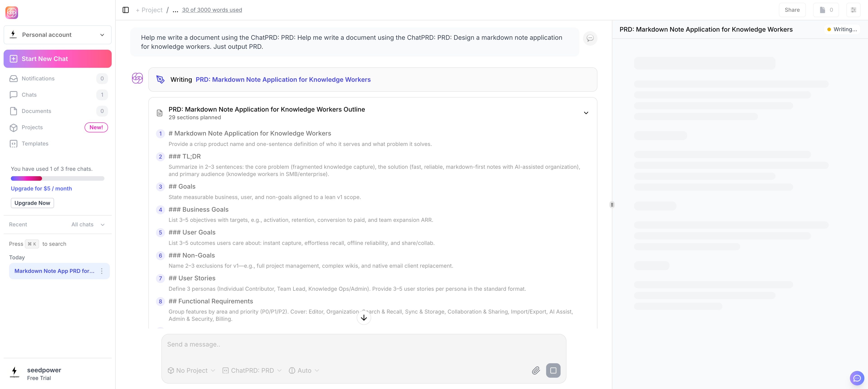The height and width of the screenshot is (389, 868).
Task: Open Documents from the sidebar menu
Action: coord(36,111)
